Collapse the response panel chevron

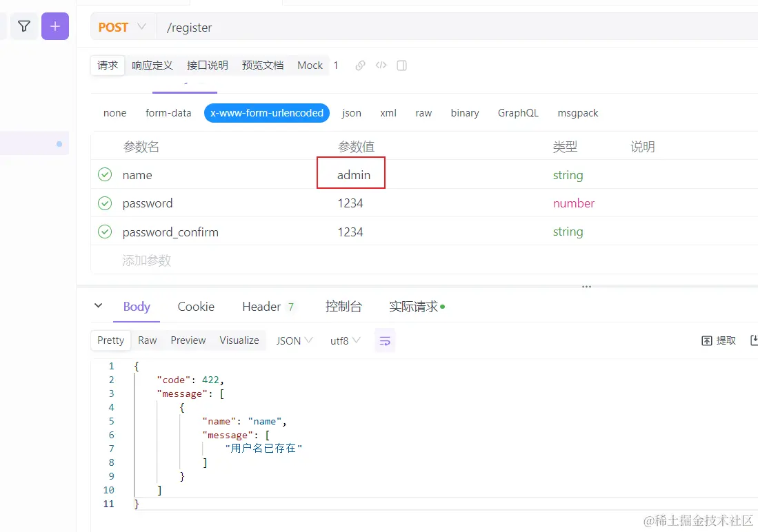click(x=98, y=306)
